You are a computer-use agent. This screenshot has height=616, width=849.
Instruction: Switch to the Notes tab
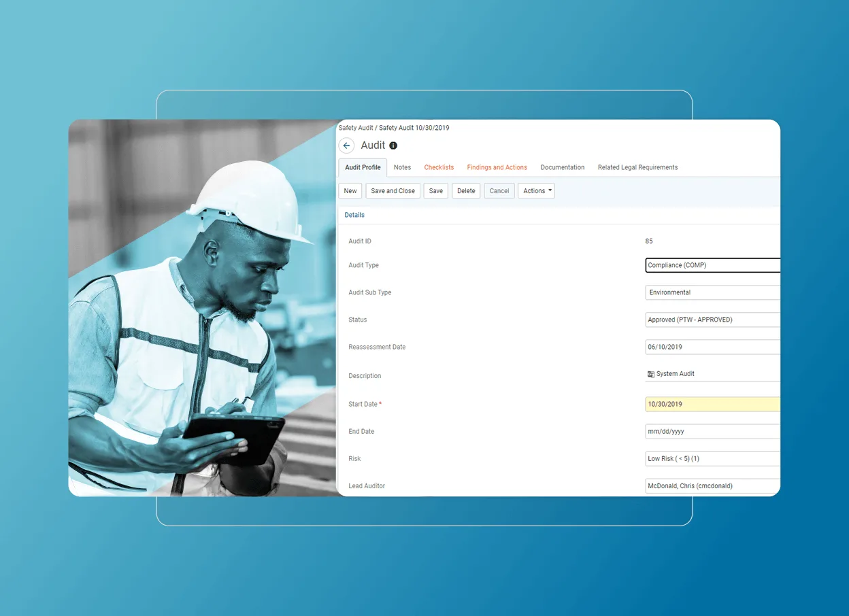click(x=402, y=167)
